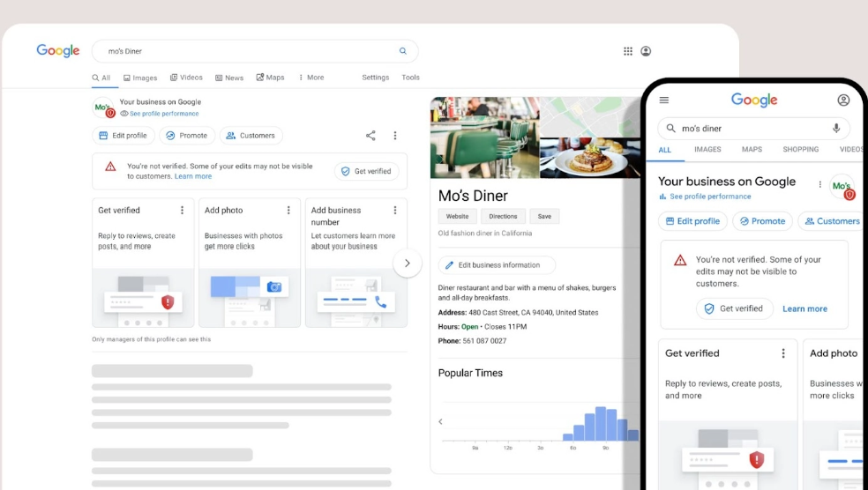868x490 pixels.
Task: Click Edit business information button
Action: coord(497,265)
